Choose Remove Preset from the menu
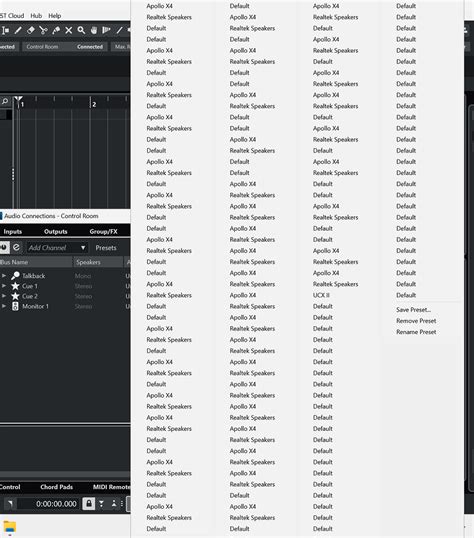This screenshot has height=538, width=474. click(416, 321)
